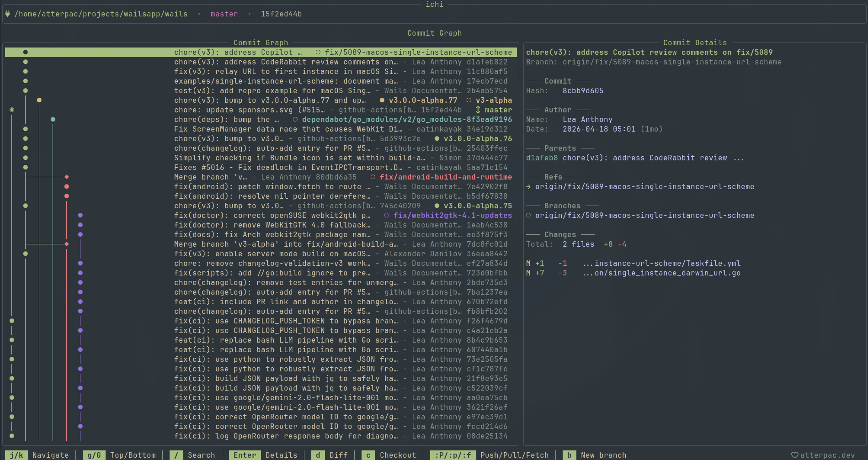Screen dimensions: 868x460
Task: Select commit 11c880af5 relay URL row
Action: point(261,71)
